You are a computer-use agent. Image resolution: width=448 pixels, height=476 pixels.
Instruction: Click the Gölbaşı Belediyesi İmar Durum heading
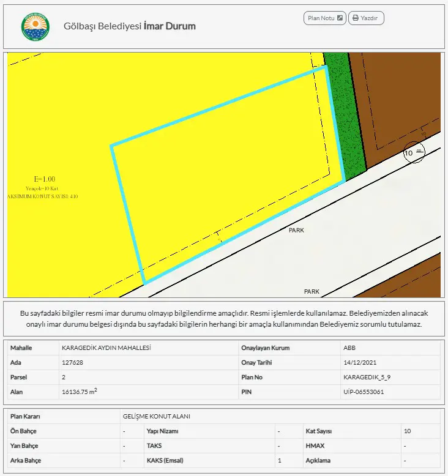[130, 26]
